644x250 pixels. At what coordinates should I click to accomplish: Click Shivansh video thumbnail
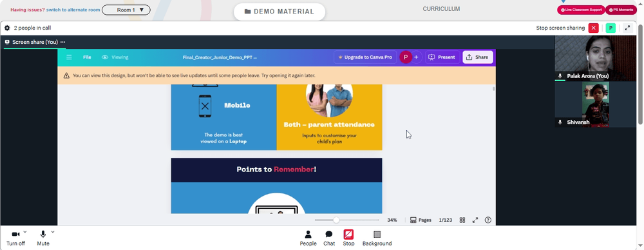pyautogui.click(x=595, y=104)
